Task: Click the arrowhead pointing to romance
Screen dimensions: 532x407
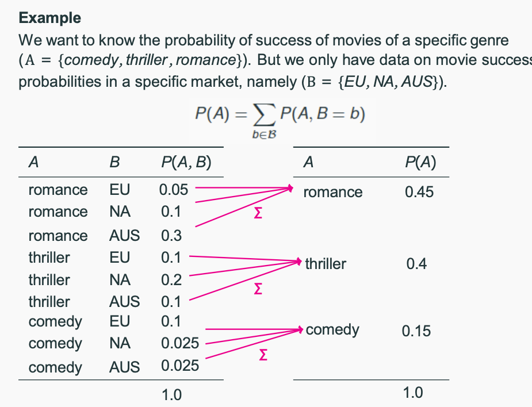Action: click(x=290, y=188)
